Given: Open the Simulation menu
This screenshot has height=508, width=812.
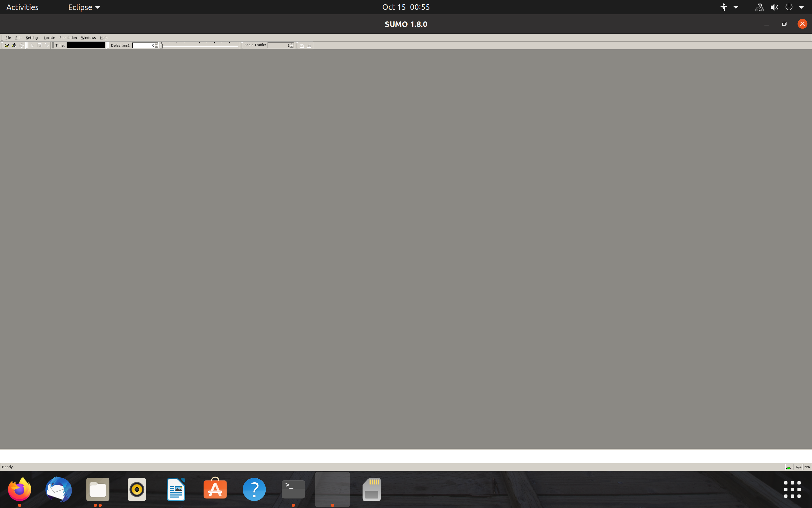Looking at the screenshot, I should (68, 38).
